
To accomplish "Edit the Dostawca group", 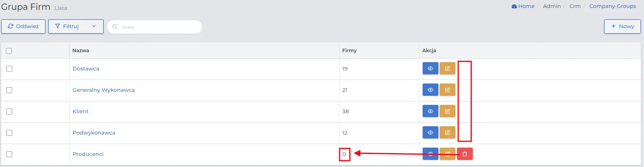I will coord(448,68).
